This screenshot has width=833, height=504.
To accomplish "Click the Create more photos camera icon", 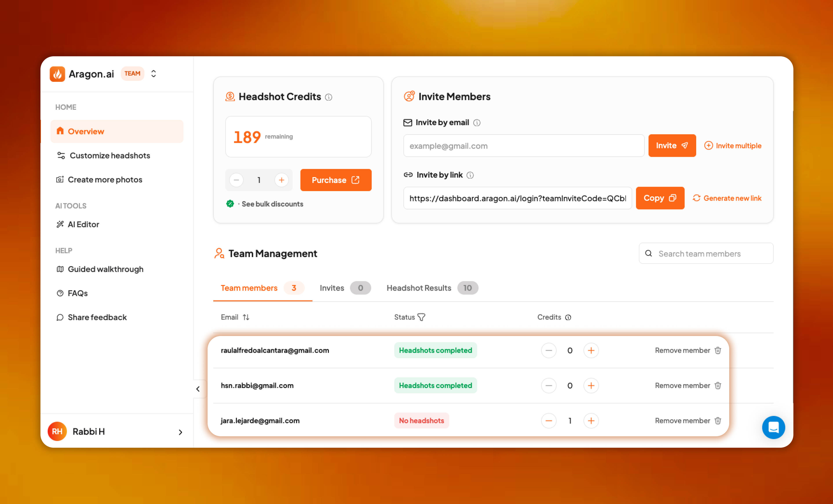I will (x=60, y=179).
